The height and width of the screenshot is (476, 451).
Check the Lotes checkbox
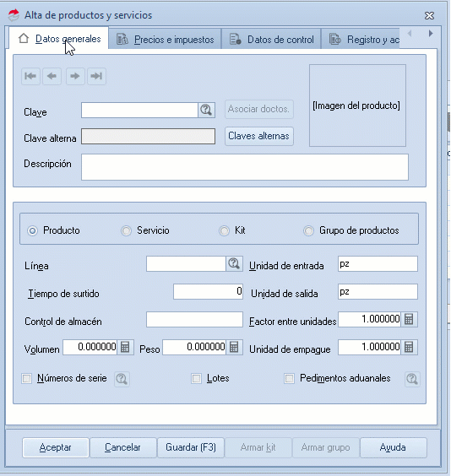coord(196,379)
